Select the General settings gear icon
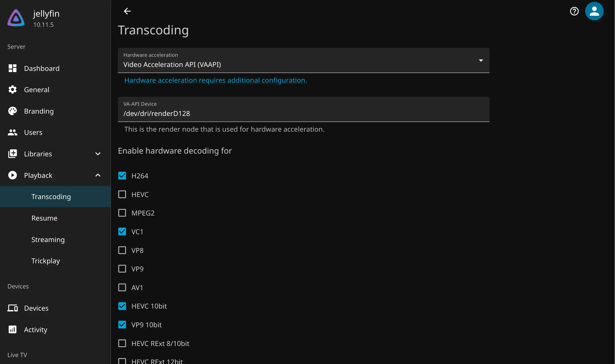This screenshot has height=364, width=615. tap(12, 90)
